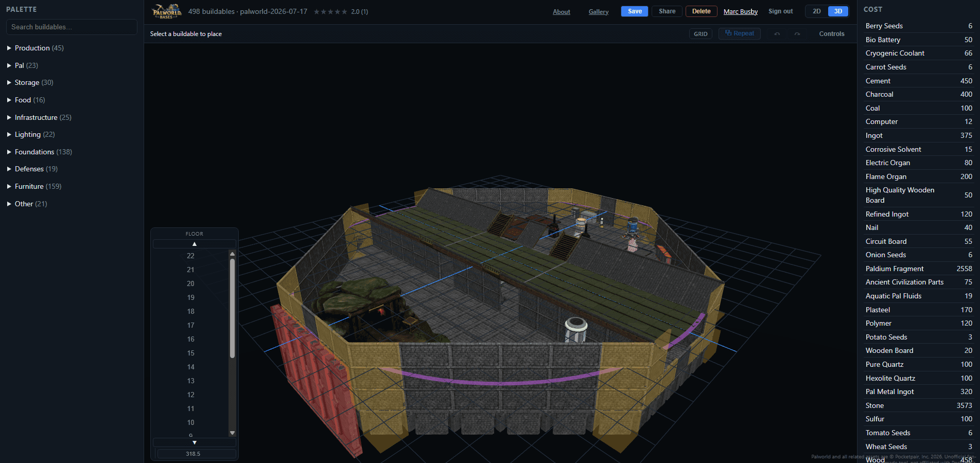Move floor selector down with arrow
Viewport: 980px width, 463px height.
coord(195,442)
